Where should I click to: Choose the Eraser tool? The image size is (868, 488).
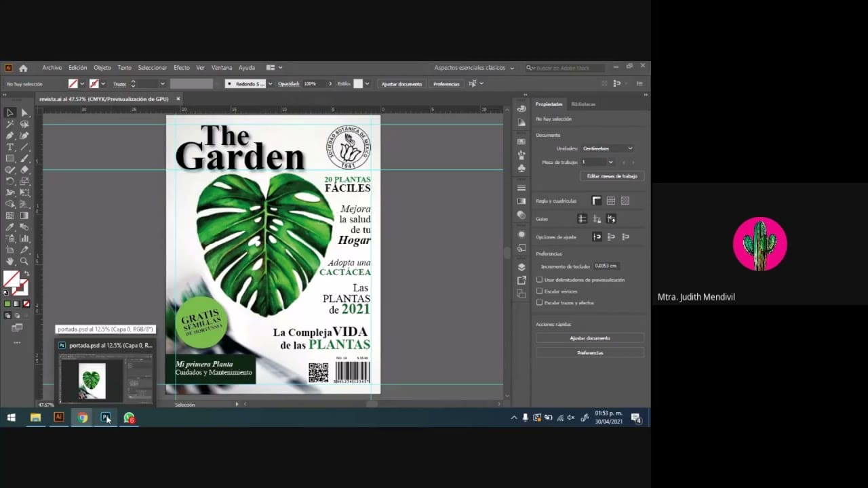[24, 170]
